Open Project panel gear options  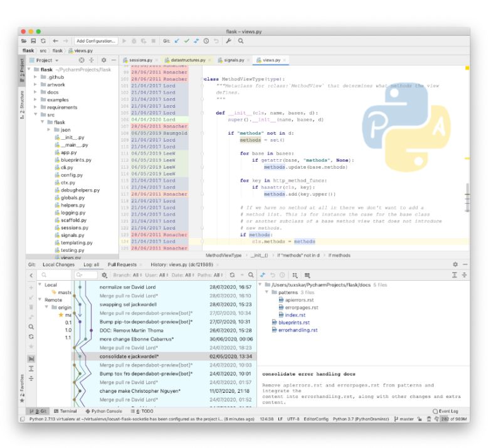(x=103, y=60)
